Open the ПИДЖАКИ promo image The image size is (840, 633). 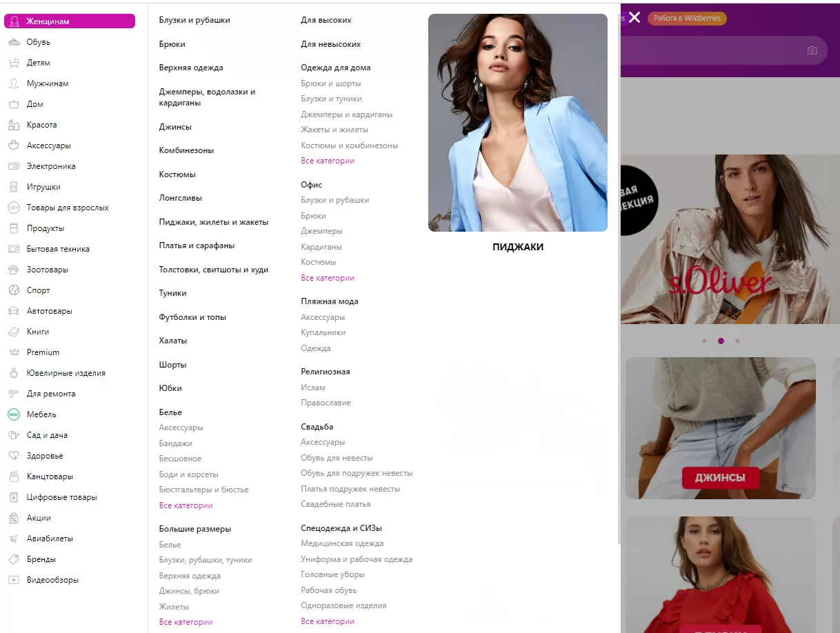click(x=518, y=123)
